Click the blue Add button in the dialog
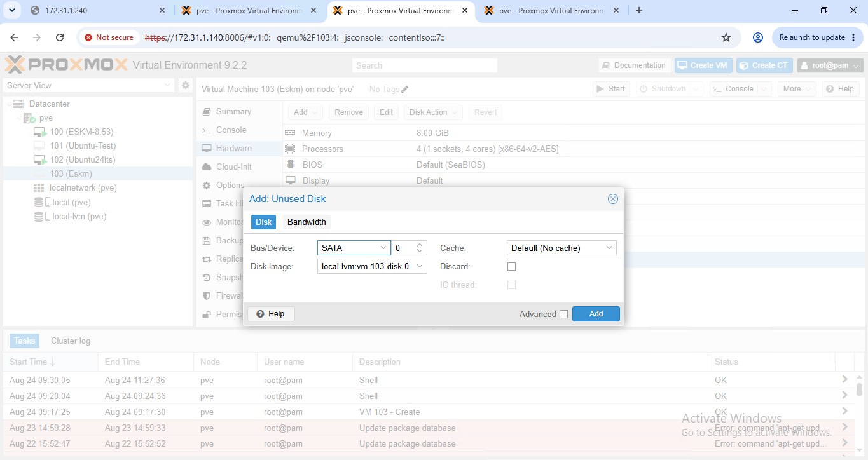The image size is (868, 460). pyautogui.click(x=596, y=314)
